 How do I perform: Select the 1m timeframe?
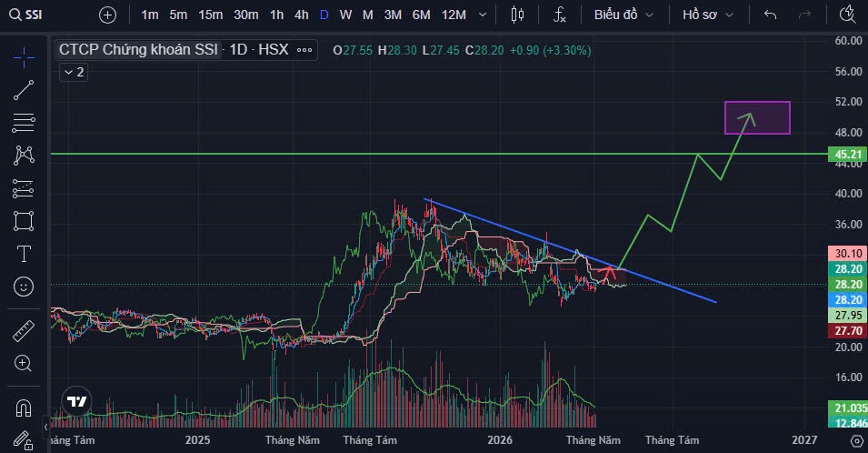coord(149,15)
